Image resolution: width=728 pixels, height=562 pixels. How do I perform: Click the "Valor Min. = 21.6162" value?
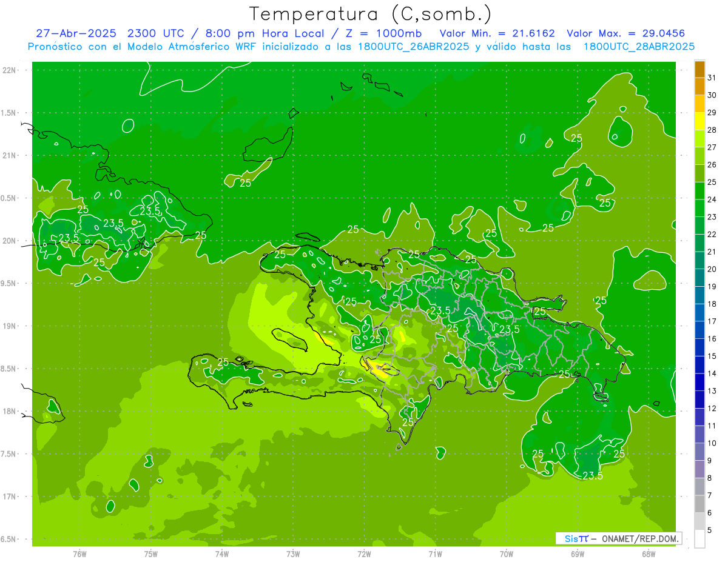(x=497, y=33)
